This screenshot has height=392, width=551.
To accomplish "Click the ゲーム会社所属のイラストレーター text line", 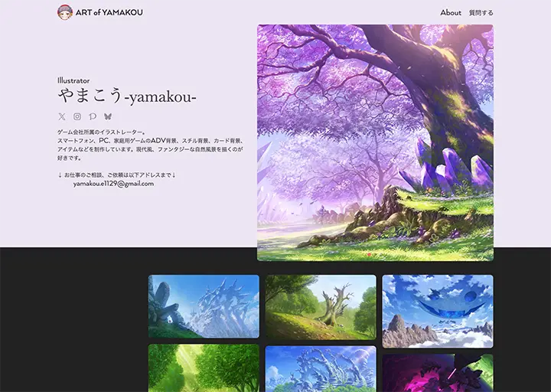I will coord(102,132).
